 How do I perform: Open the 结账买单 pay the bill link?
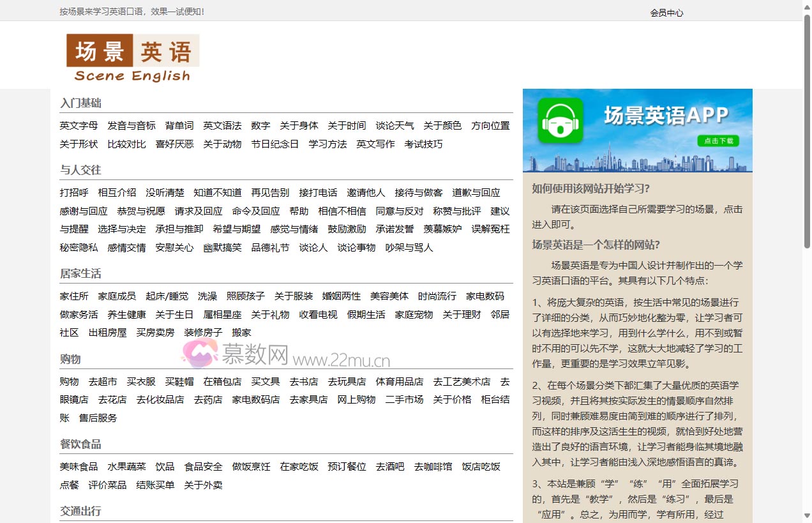(x=155, y=485)
